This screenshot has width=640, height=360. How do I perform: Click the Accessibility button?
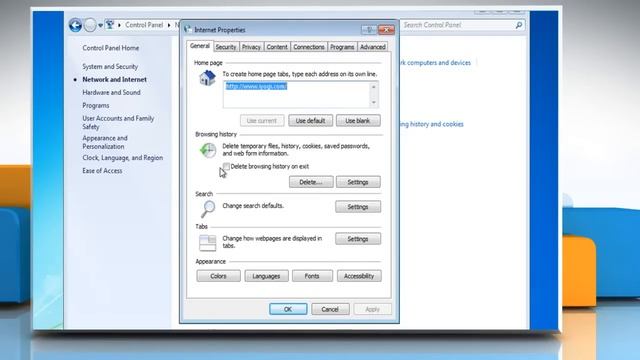(x=359, y=276)
